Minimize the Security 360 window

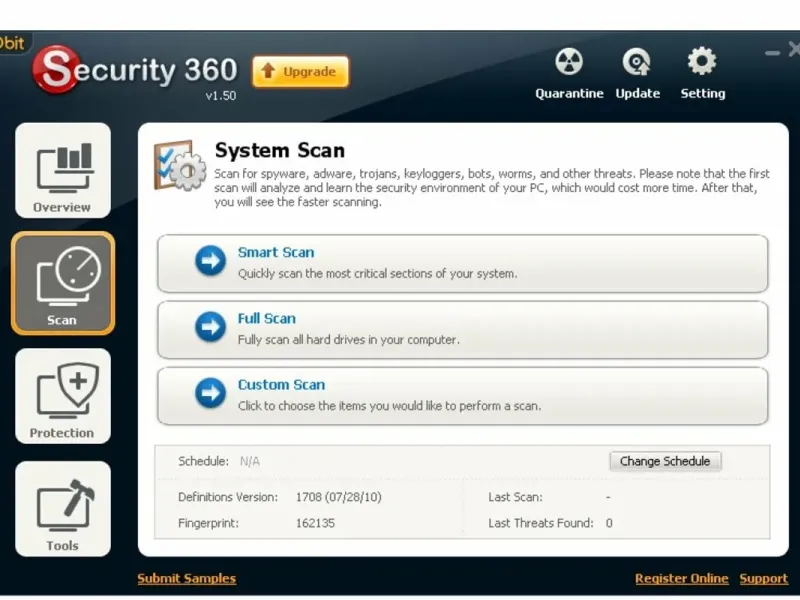pyautogui.click(x=772, y=53)
